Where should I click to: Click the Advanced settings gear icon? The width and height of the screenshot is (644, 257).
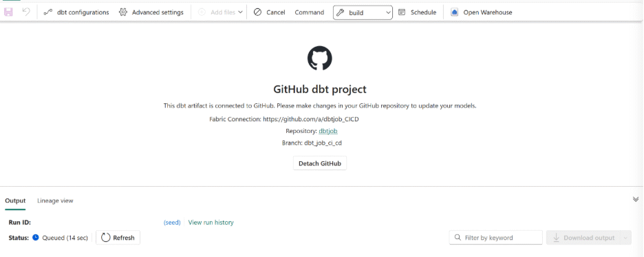click(x=122, y=12)
